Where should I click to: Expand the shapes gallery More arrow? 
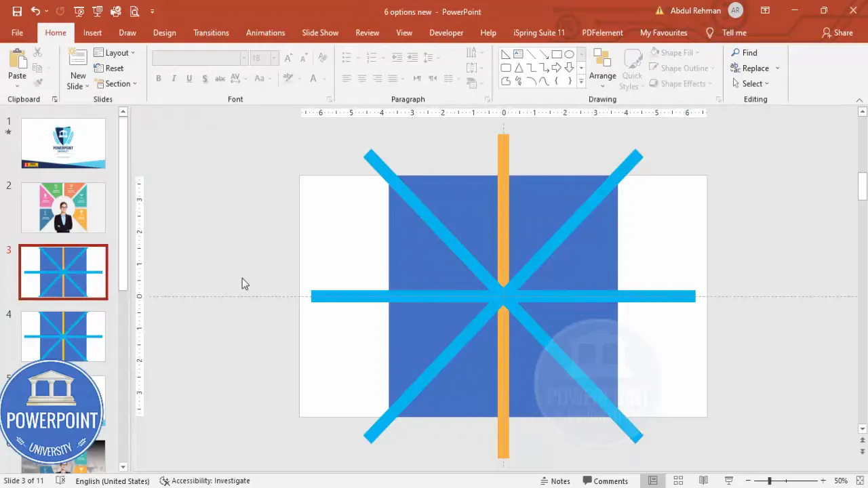(x=581, y=81)
